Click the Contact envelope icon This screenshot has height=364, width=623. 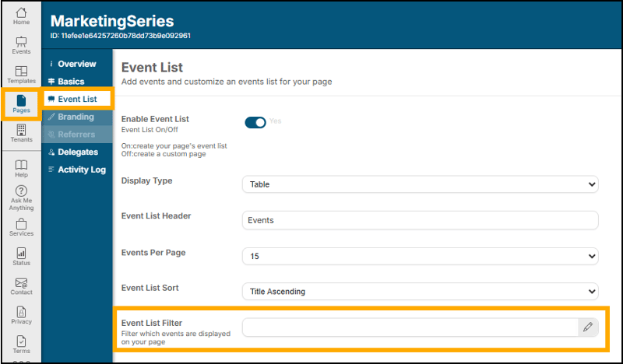(x=21, y=286)
